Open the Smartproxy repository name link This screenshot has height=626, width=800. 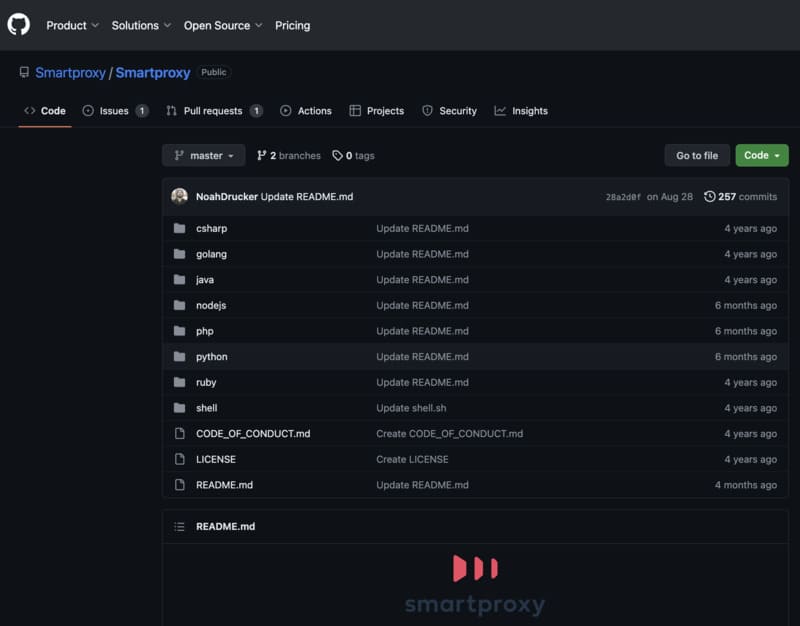(x=153, y=72)
